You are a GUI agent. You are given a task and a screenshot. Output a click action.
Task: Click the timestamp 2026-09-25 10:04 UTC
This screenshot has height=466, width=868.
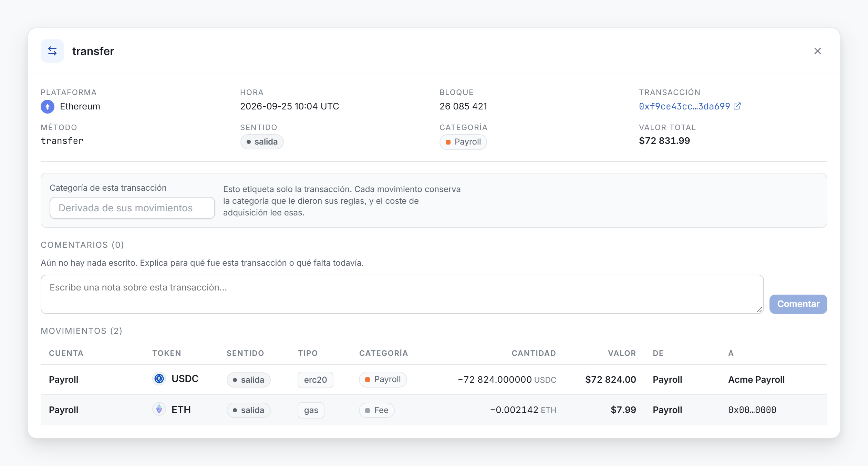coord(290,106)
